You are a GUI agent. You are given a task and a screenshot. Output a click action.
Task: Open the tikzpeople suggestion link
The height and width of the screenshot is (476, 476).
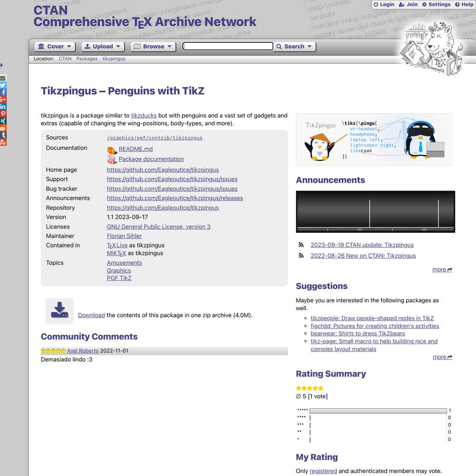pos(372,318)
